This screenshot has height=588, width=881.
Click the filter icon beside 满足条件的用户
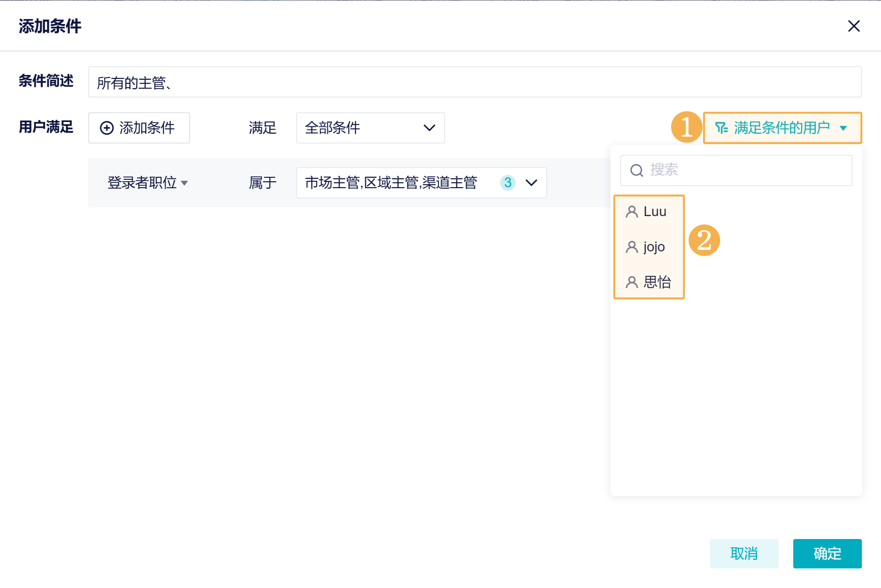721,128
